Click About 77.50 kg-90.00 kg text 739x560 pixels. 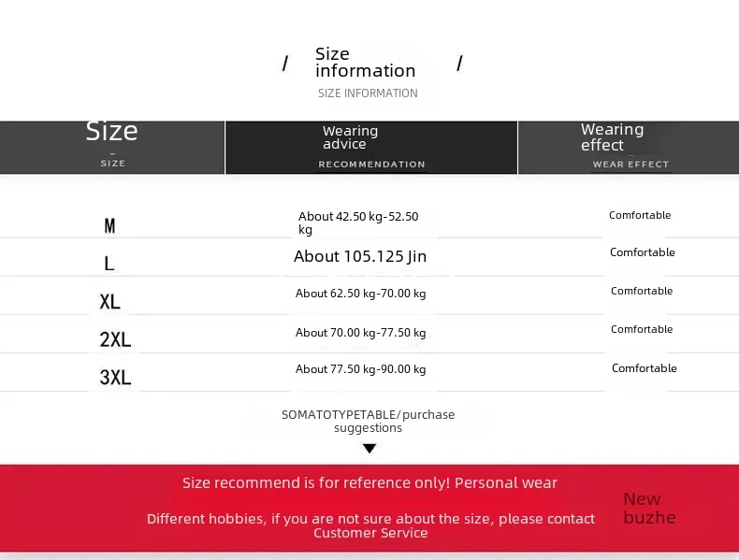(360, 369)
